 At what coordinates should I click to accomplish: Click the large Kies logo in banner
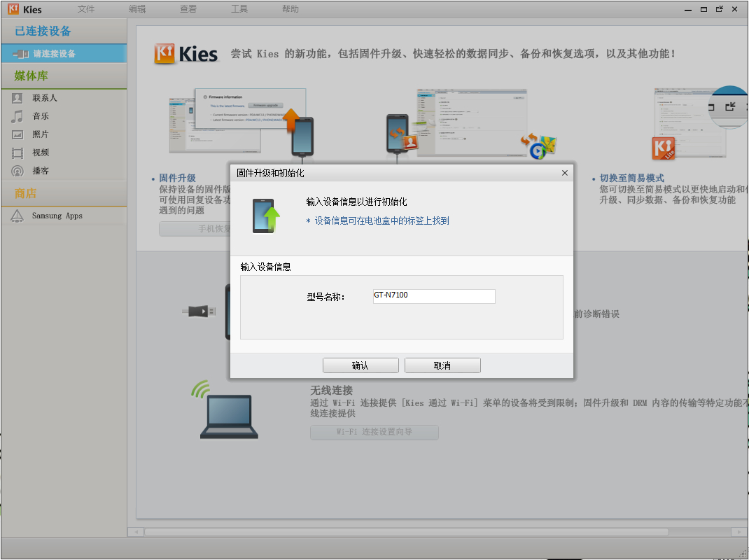point(186,54)
